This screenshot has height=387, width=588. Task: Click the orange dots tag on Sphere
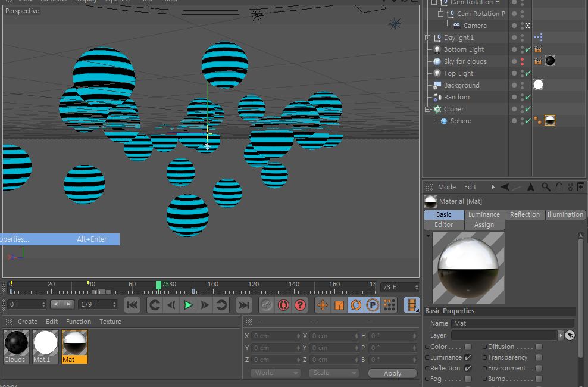coord(537,120)
